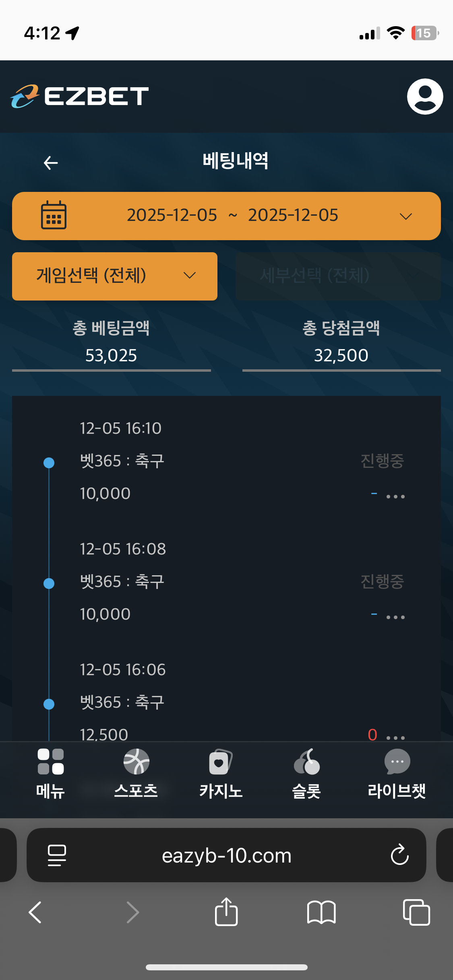The height and width of the screenshot is (980, 453).
Task: Open the 라이브챗 live chat
Action: click(x=397, y=773)
